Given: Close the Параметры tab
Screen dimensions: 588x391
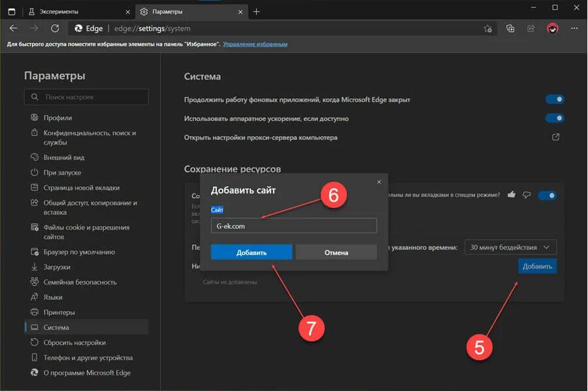Looking at the screenshot, I should (x=240, y=12).
